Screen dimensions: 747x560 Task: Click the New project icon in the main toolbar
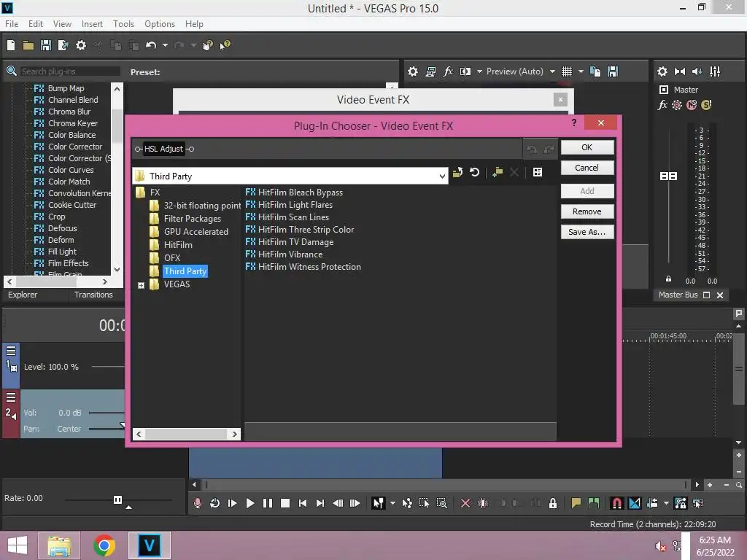[x=11, y=45]
